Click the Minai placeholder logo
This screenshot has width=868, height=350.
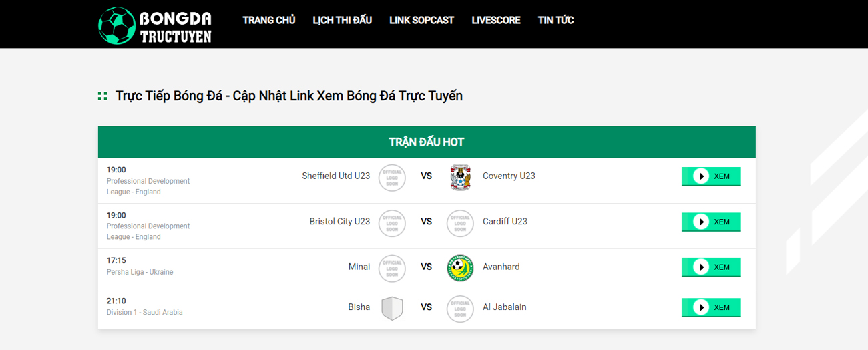(x=392, y=267)
